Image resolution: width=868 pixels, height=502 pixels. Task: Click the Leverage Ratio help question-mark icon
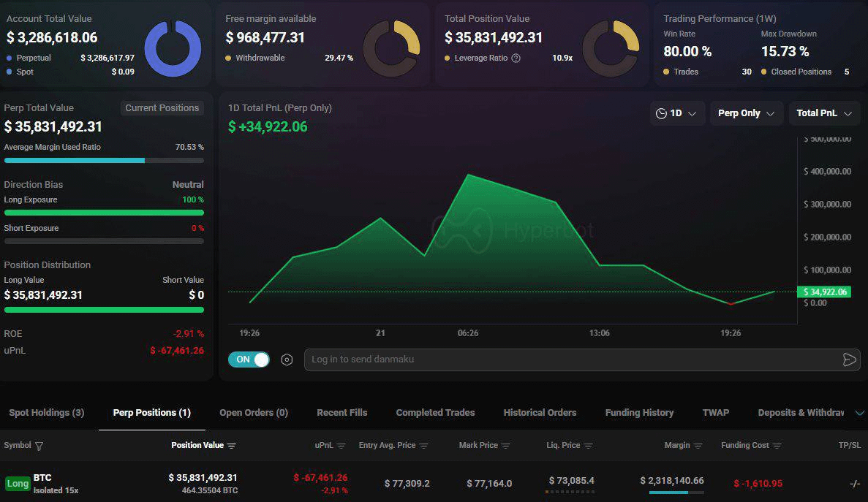click(x=516, y=58)
